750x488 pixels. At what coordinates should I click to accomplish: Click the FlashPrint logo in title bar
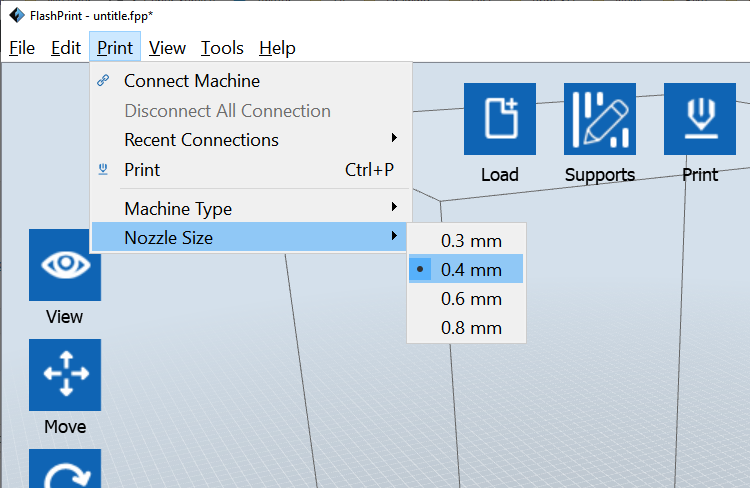point(17,15)
